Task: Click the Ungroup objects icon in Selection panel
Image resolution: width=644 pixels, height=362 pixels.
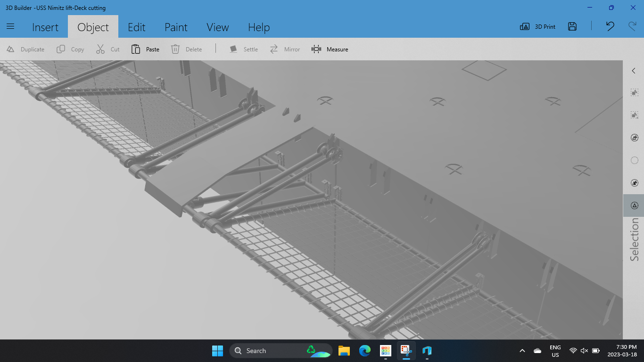Action: coord(635,115)
